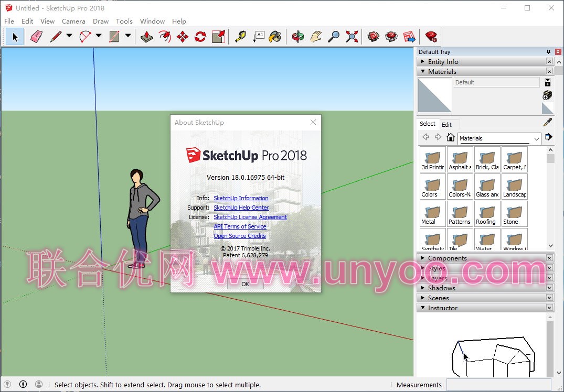The width and height of the screenshot is (564, 392).
Task: Open the Line tool dropdown arrow
Action: [x=69, y=36]
